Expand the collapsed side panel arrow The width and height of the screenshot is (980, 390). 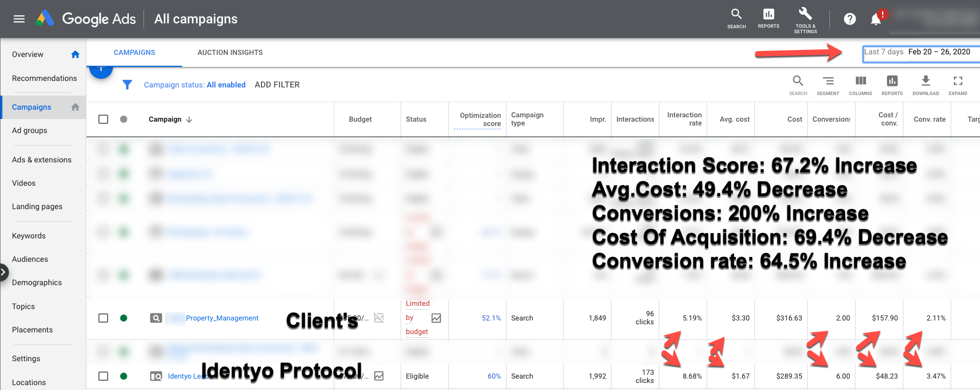(x=3, y=272)
